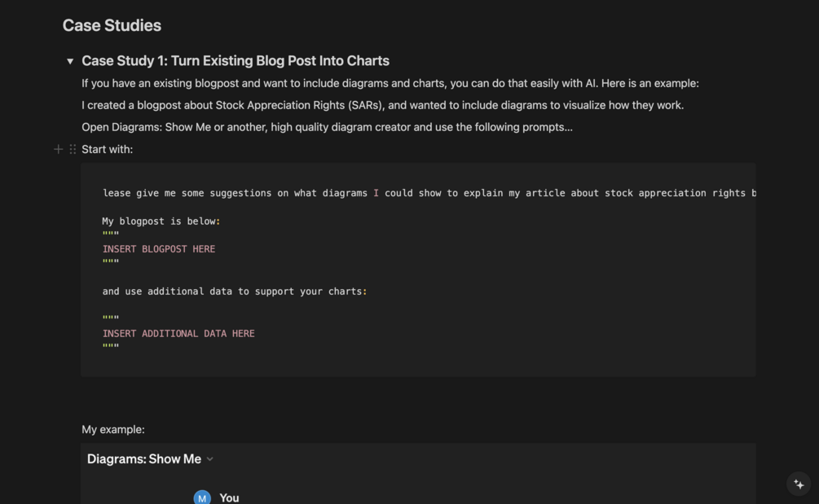The height and width of the screenshot is (504, 819).
Task: Click the blue M user avatar
Action: coord(202,497)
